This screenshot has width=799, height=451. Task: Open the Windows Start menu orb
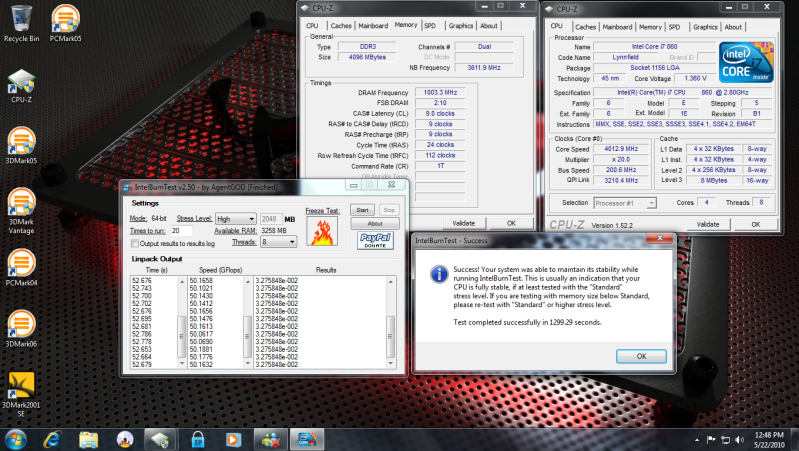coord(15,439)
